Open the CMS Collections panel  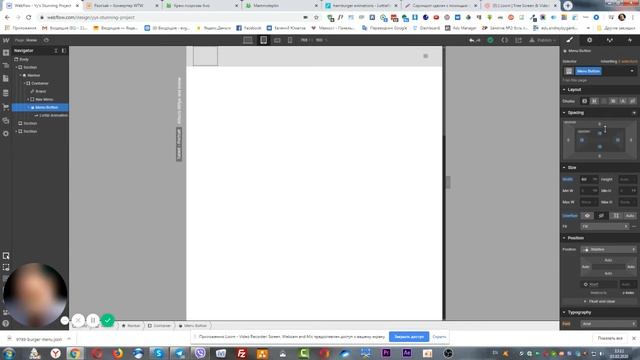tap(6, 93)
